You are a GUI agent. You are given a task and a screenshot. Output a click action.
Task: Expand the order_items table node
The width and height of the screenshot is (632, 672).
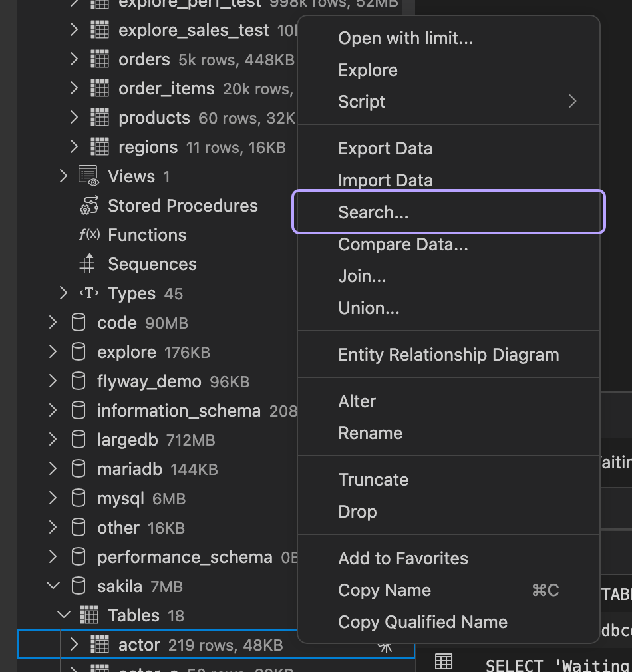click(74, 88)
